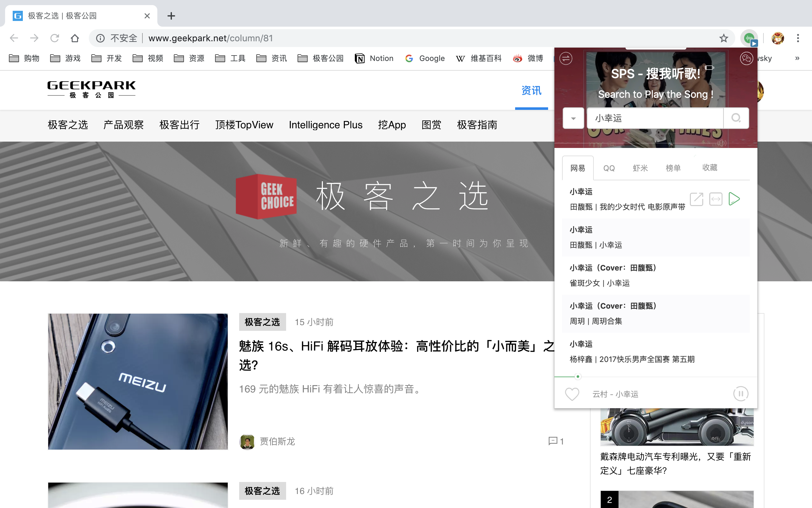Click the search magnifier in SPS popup

pos(736,118)
